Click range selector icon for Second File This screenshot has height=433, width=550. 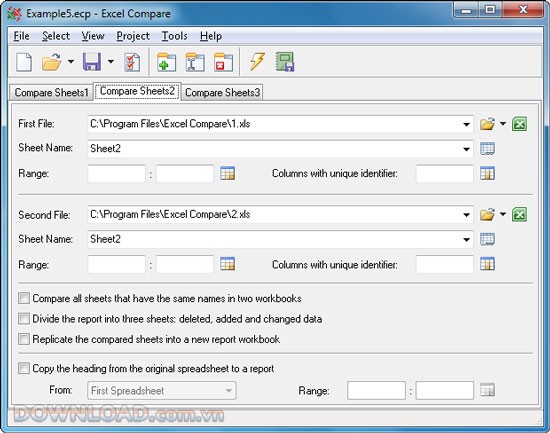[228, 264]
